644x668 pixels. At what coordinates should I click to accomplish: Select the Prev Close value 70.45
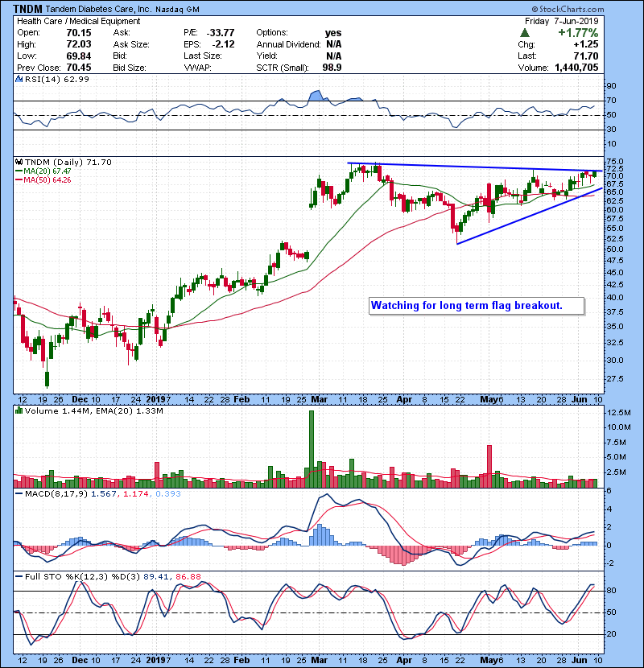coord(79,68)
